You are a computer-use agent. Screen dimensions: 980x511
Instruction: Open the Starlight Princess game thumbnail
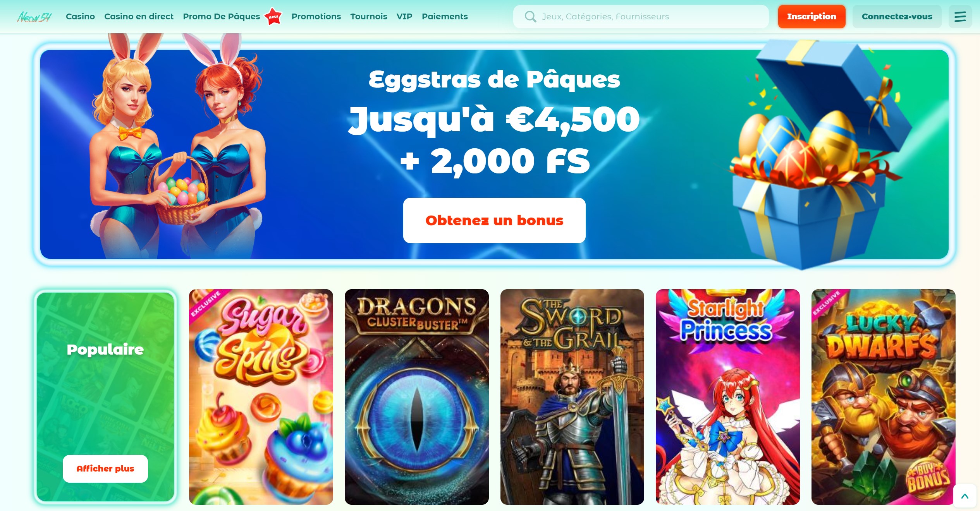(x=727, y=397)
